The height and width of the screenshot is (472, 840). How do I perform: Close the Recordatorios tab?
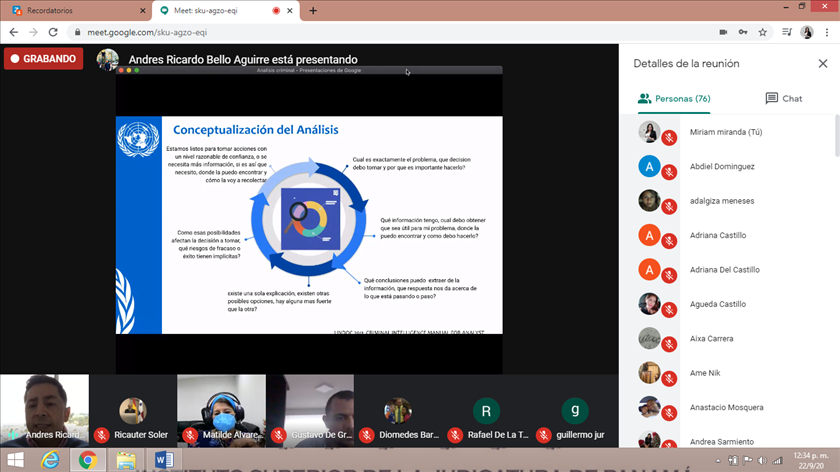pos(142,11)
